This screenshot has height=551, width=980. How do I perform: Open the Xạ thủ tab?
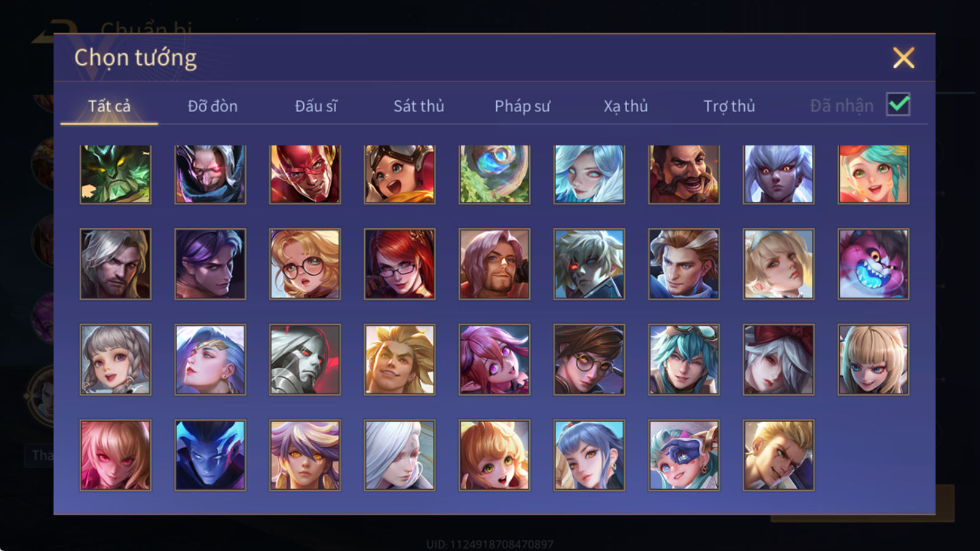point(625,106)
